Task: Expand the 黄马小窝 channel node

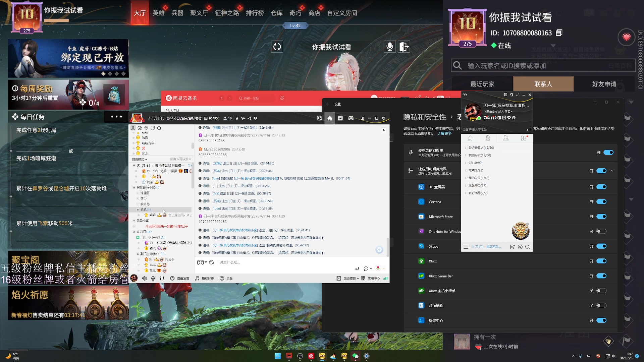Action: pos(134,221)
